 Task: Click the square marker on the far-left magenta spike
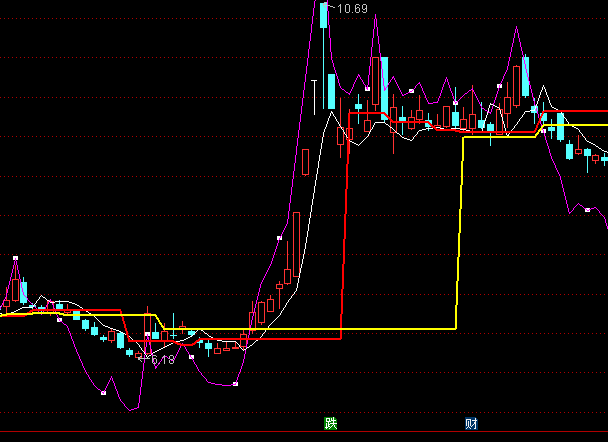(x=15, y=258)
